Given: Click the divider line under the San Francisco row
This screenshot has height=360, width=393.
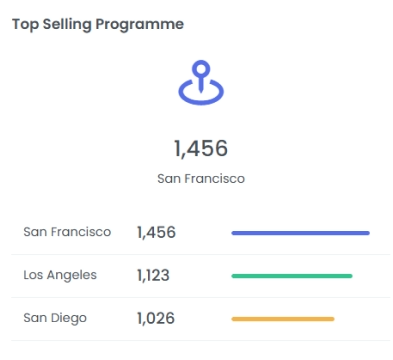Looking at the screenshot, I should [201, 254].
